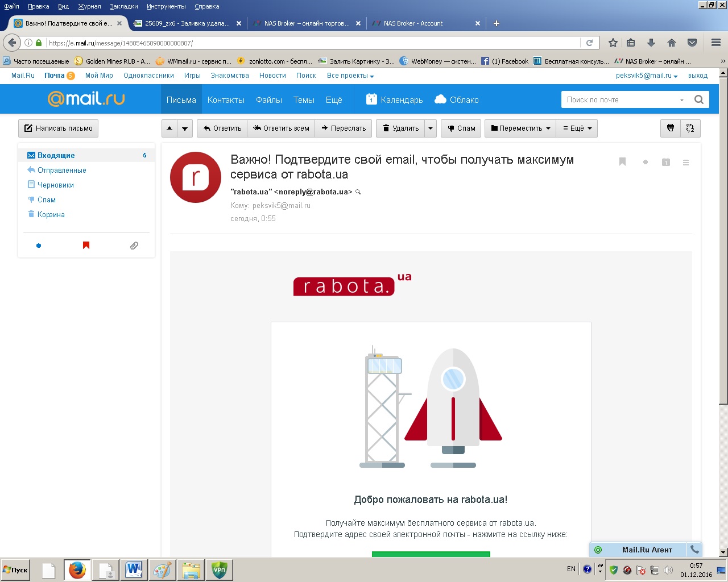Image resolution: width=728 pixels, height=582 pixels.
Task: Switch to the NAS Broker - Account tab
Action: tap(425, 23)
